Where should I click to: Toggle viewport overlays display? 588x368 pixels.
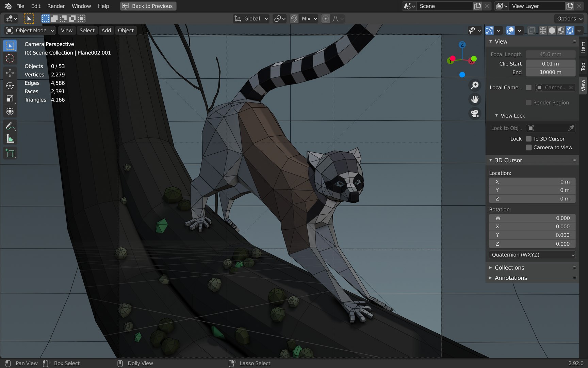510,30
